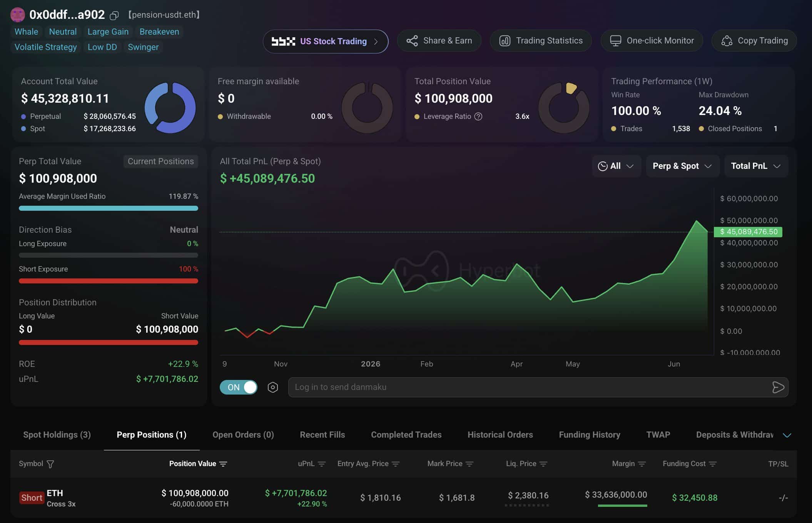Copy the wallet address 0x0ddf...a902
The image size is (812, 523).
click(x=114, y=15)
